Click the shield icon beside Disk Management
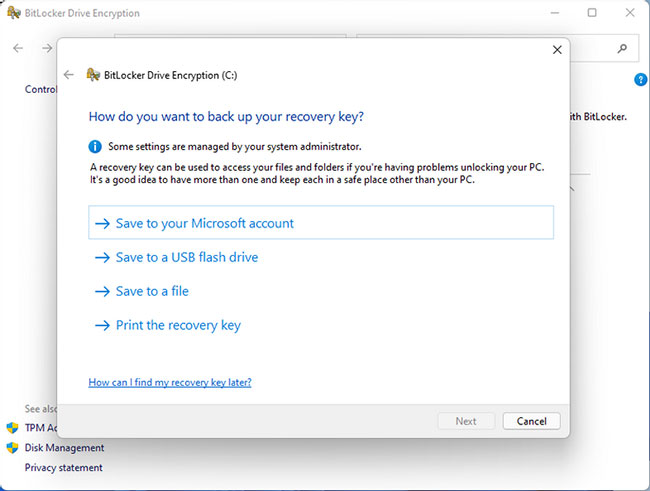The width and height of the screenshot is (650, 491). [12, 448]
